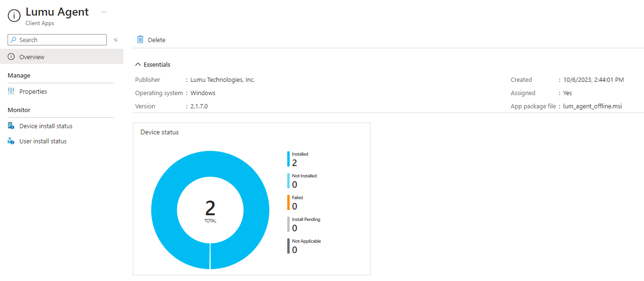Open User install status page
Image resolution: width=644 pixels, height=281 pixels.
point(43,141)
